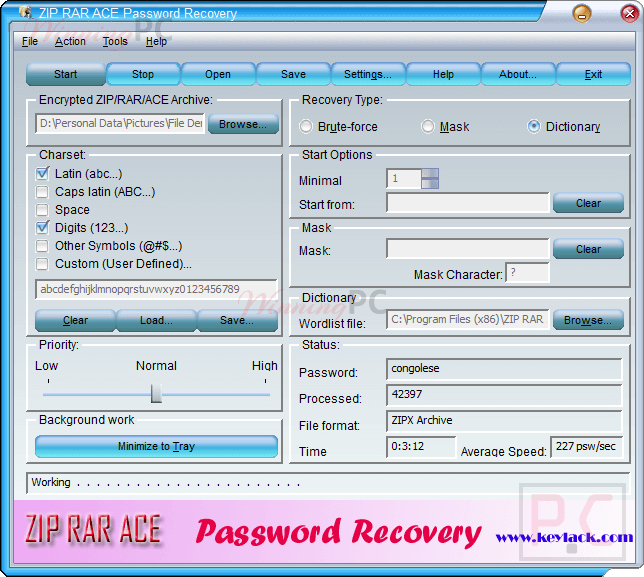Minimize the window with orange button

[x=582, y=14]
